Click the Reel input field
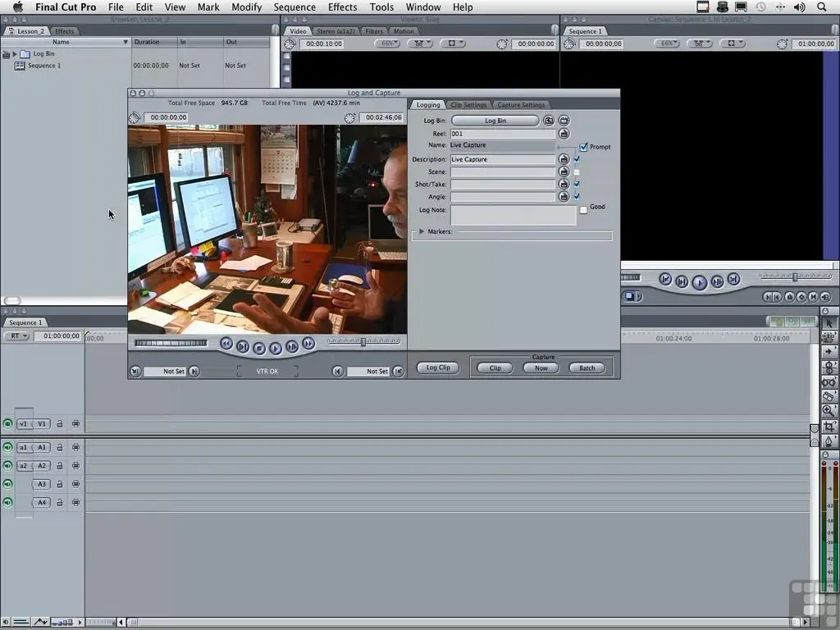This screenshot has width=840, height=630. tap(503, 134)
